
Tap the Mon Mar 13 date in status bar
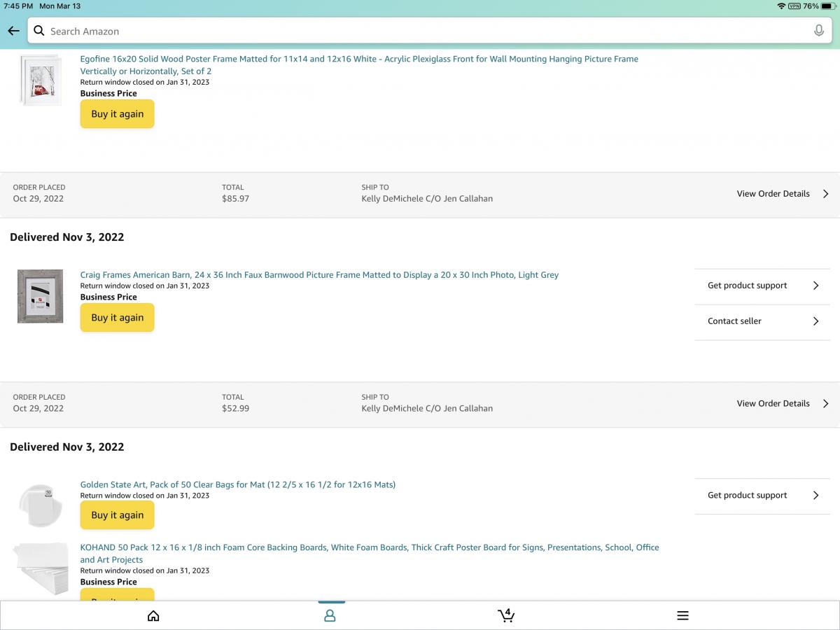[x=59, y=6]
